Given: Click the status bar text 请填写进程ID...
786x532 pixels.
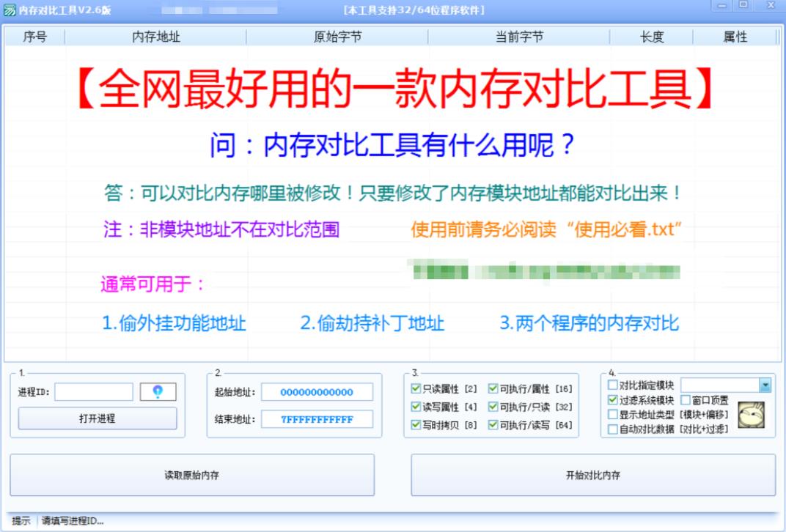Looking at the screenshot, I should pyautogui.click(x=73, y=521).
